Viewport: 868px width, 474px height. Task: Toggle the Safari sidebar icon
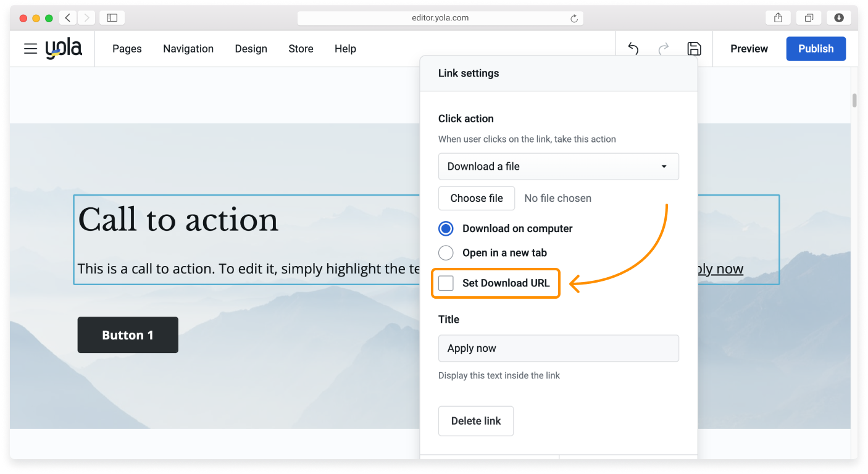click(x=112, y=18)
